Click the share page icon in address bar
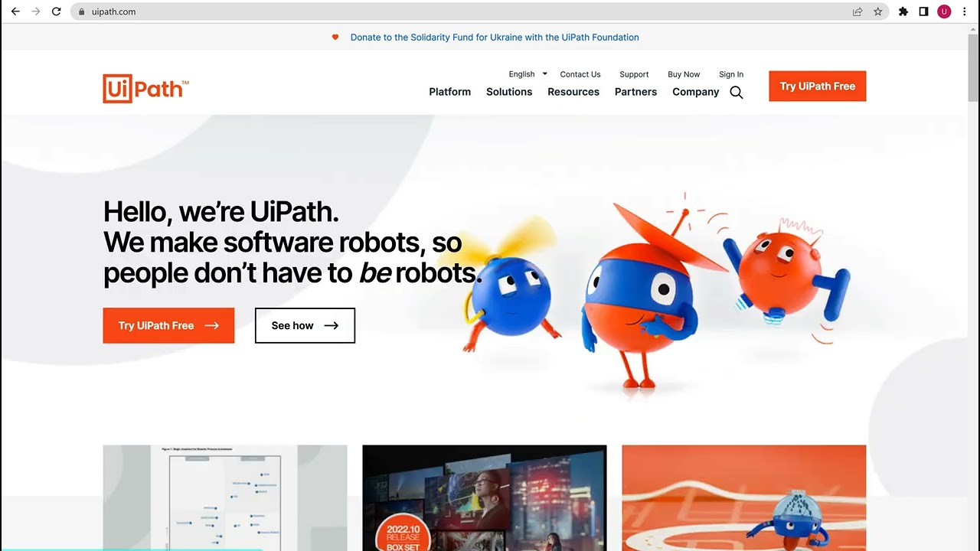This screenshot has height=551, width=980. (857, 11)
